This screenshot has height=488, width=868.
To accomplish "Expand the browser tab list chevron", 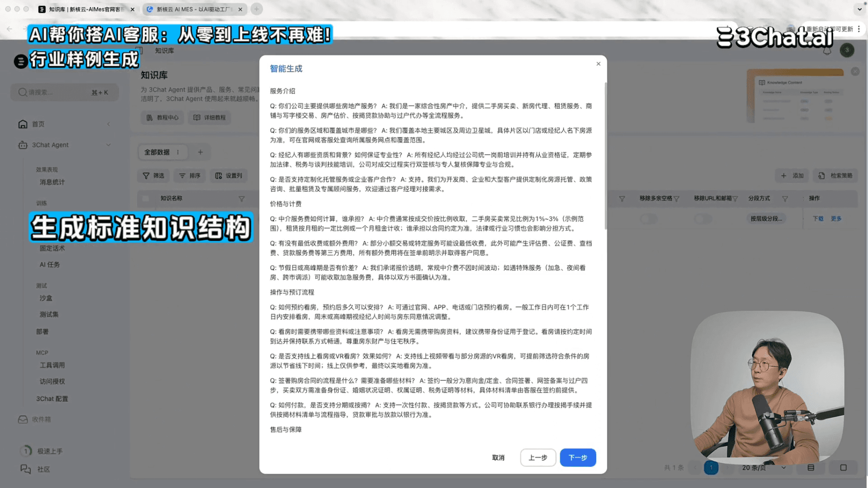I will pos(859,9).
